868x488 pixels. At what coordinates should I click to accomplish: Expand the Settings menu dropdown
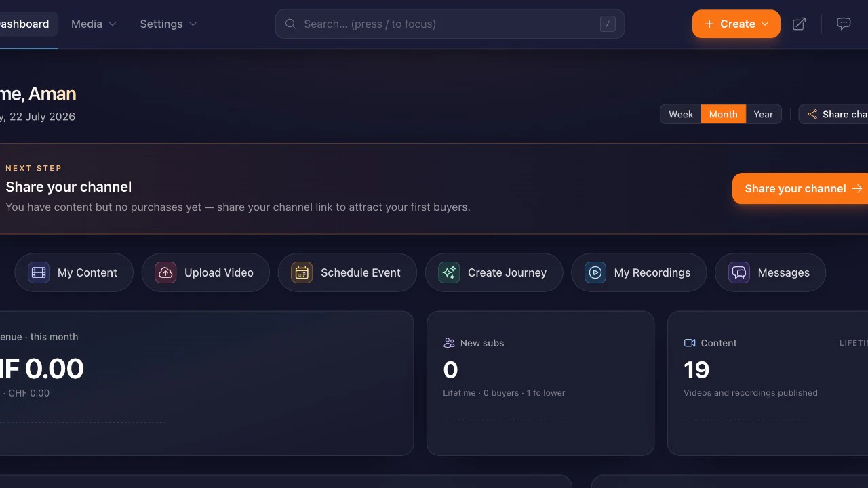tap(169, 24)
